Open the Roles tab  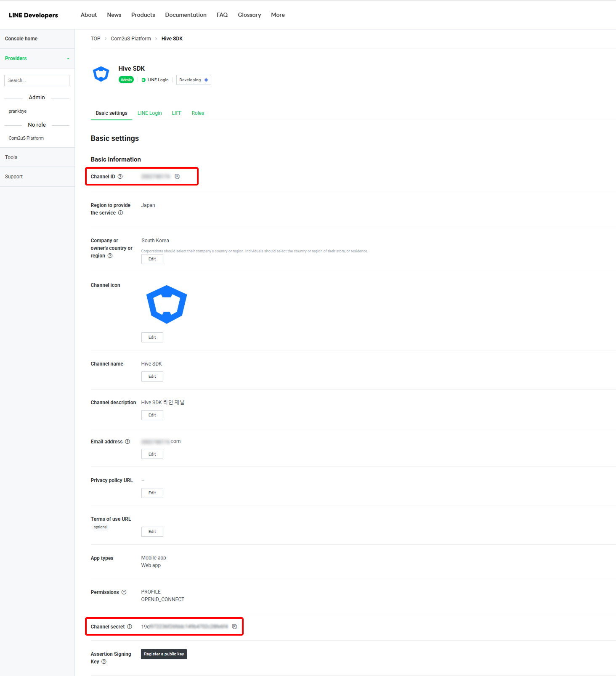198,113
